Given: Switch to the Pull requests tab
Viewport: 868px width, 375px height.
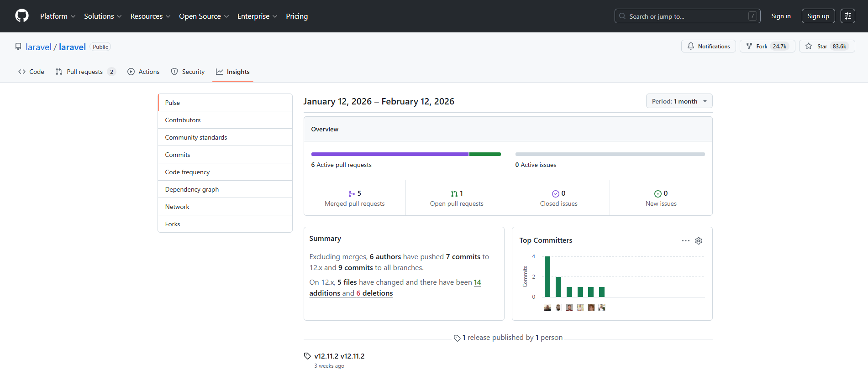Looking at the screenshot, I should tap(85, 72).
